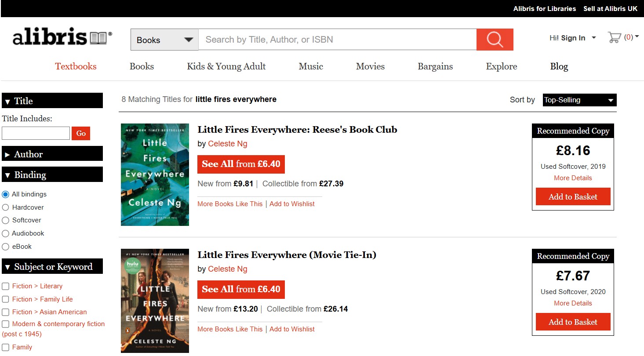644x356 pixels.
Task: Open the shopping cart icon
Action: click(615, 37)
